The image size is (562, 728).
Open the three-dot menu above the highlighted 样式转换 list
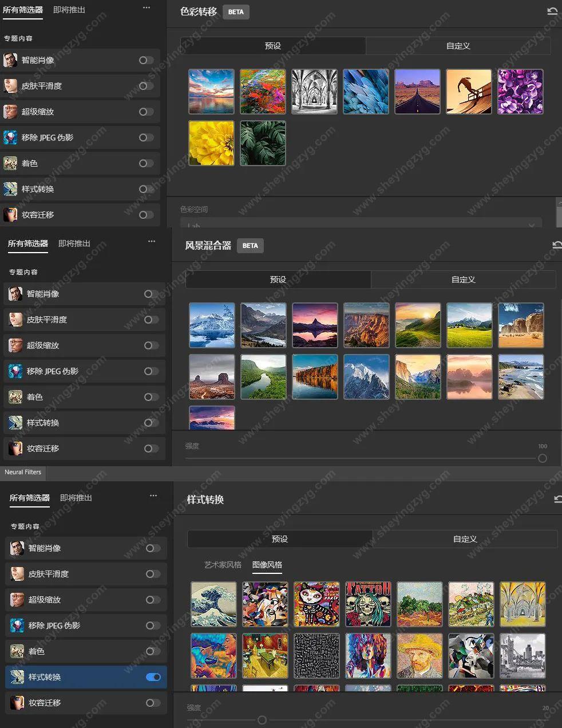click(x=153, y=495)
